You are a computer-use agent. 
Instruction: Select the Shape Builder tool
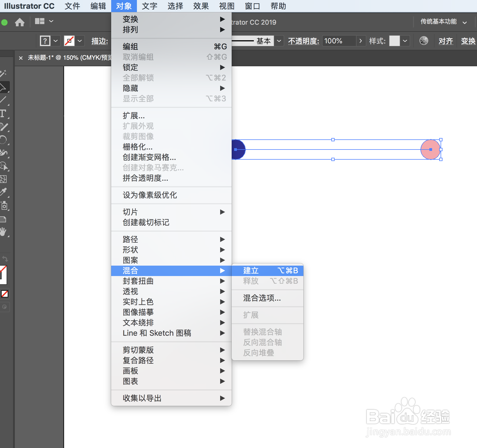4,166
